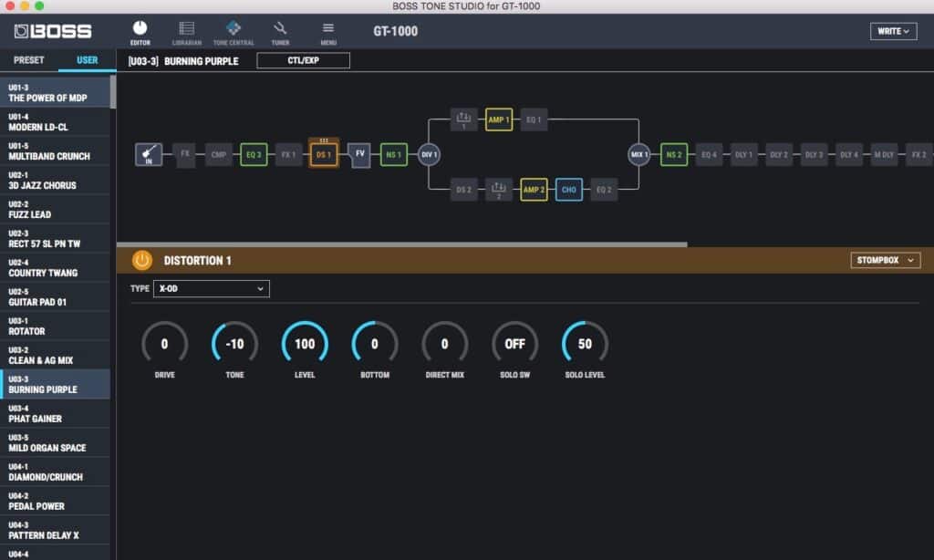Image resolution: width=934 pixels, height=560 pixels.
Task: Open the hamburger Menu
Action: tap(328, 32)
